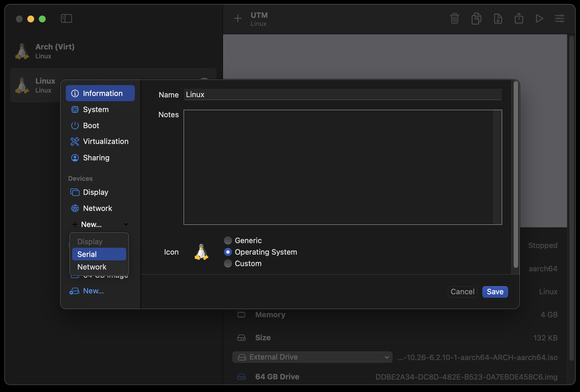Collapse the New... device dropdown chevron
Viewport: 580px width, 392px height.
(x=126, y=224)
